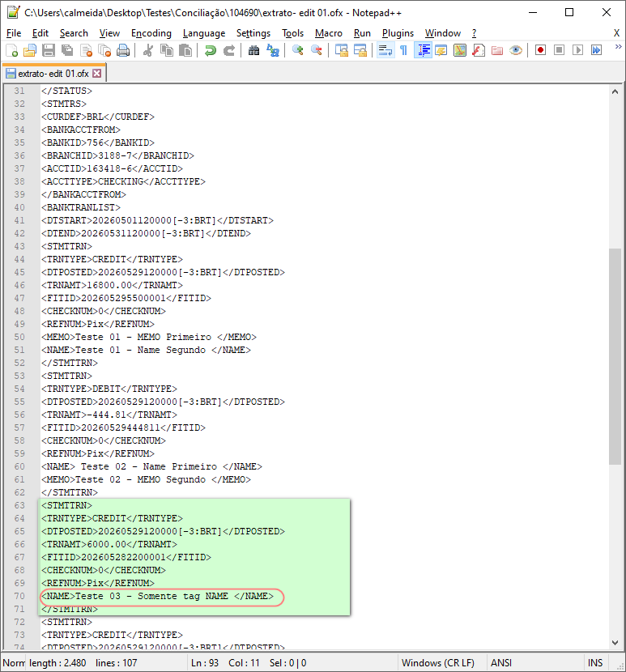Click line 70 Somente tag NAME text
This screenshot has height=672, width=626.
[157, 596]
